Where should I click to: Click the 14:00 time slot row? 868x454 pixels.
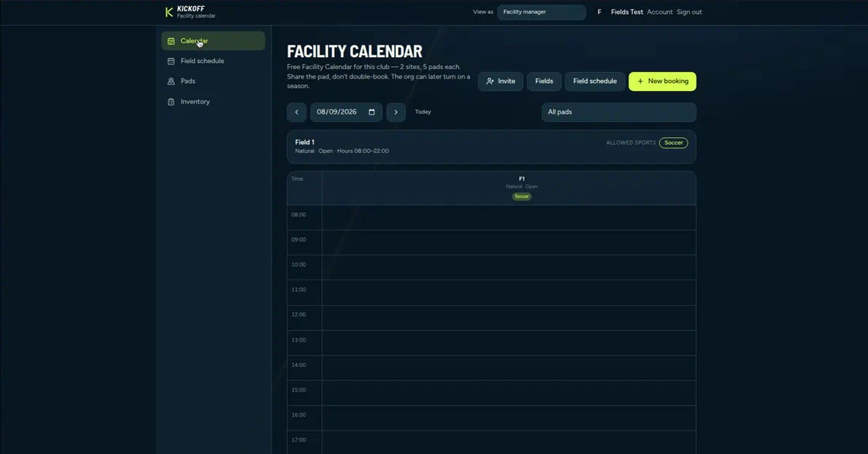pyautogui.click(x=491, y=368)
